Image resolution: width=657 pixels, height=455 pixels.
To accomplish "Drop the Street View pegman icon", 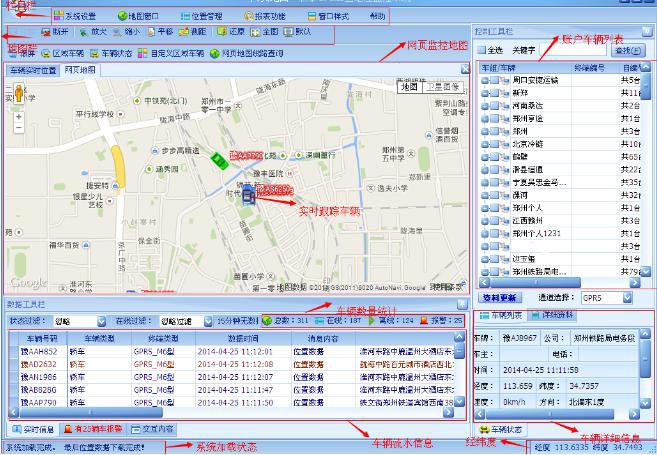I will 18,96.
